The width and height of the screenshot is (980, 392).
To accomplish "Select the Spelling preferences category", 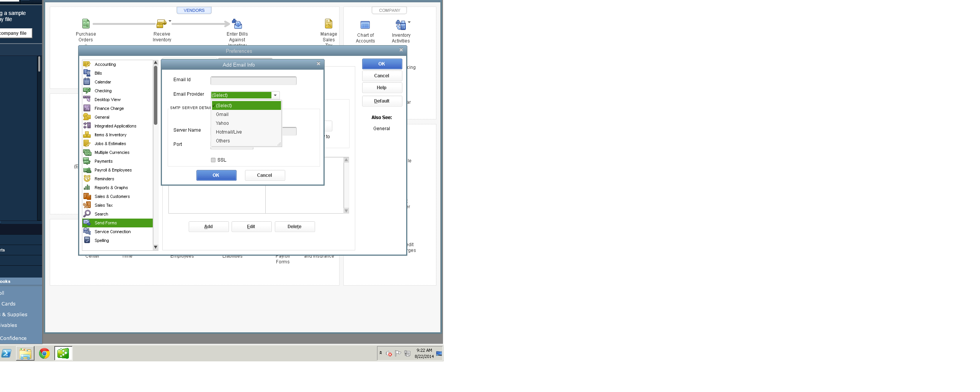I will [102, 240].
